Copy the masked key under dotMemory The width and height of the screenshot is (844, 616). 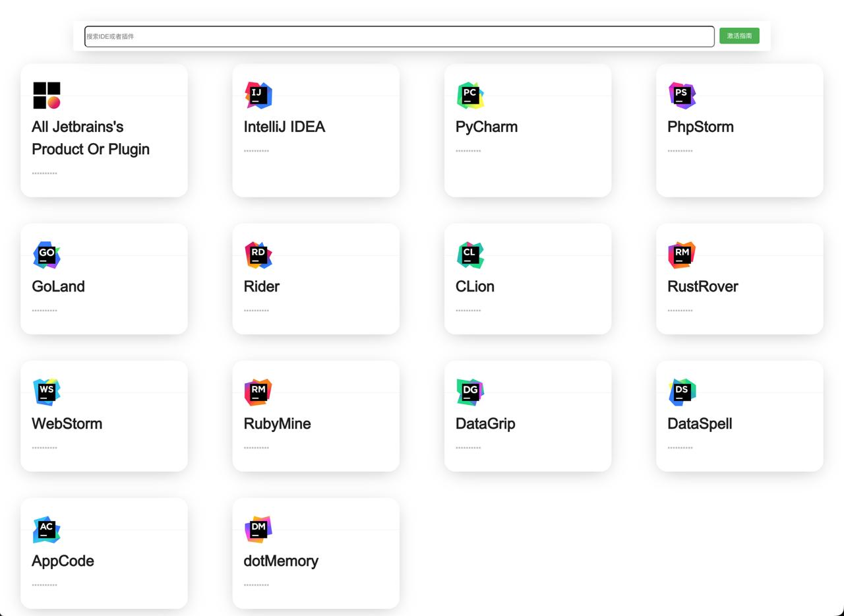coord(256,586)
